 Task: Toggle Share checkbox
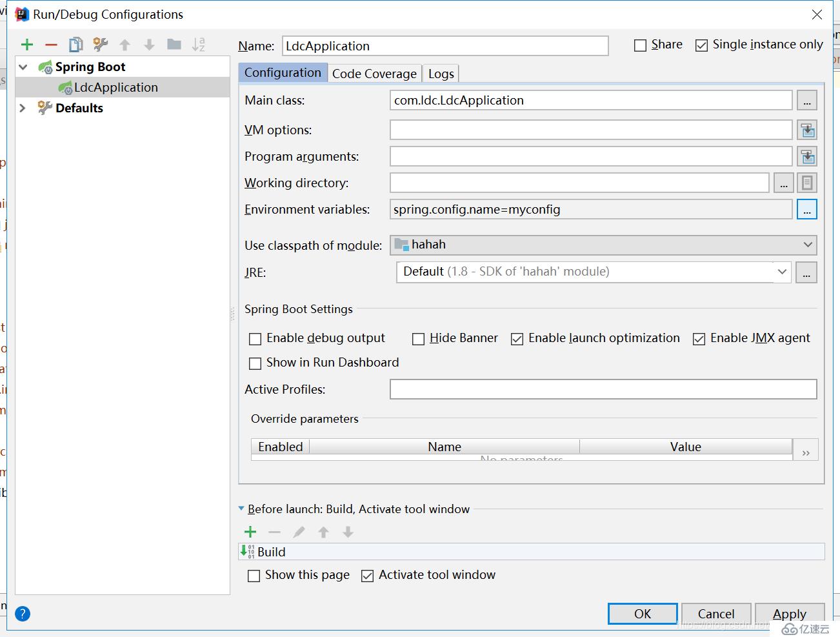[x=640, y=45]
